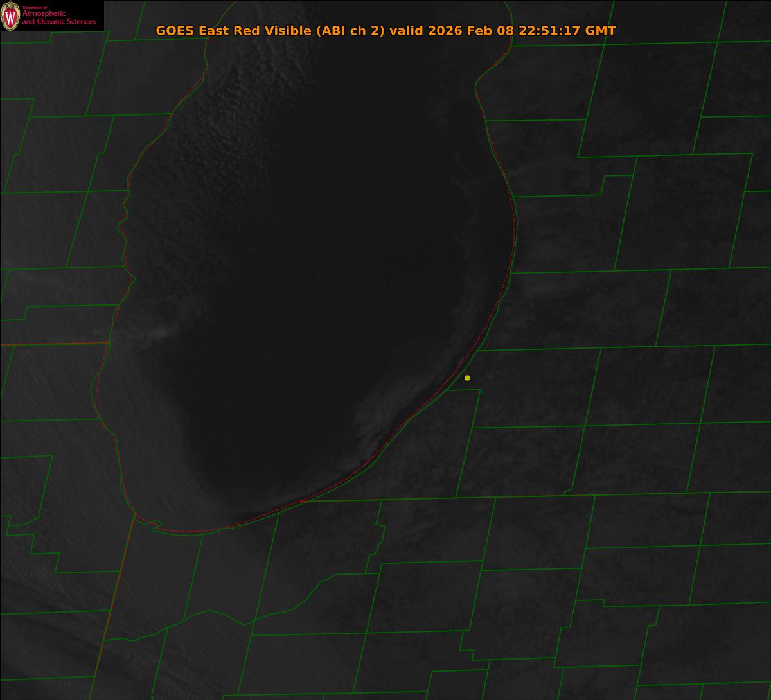The image size is (771, 700).
Task: Click the yellow dot location marker
Action: (467, 378)
